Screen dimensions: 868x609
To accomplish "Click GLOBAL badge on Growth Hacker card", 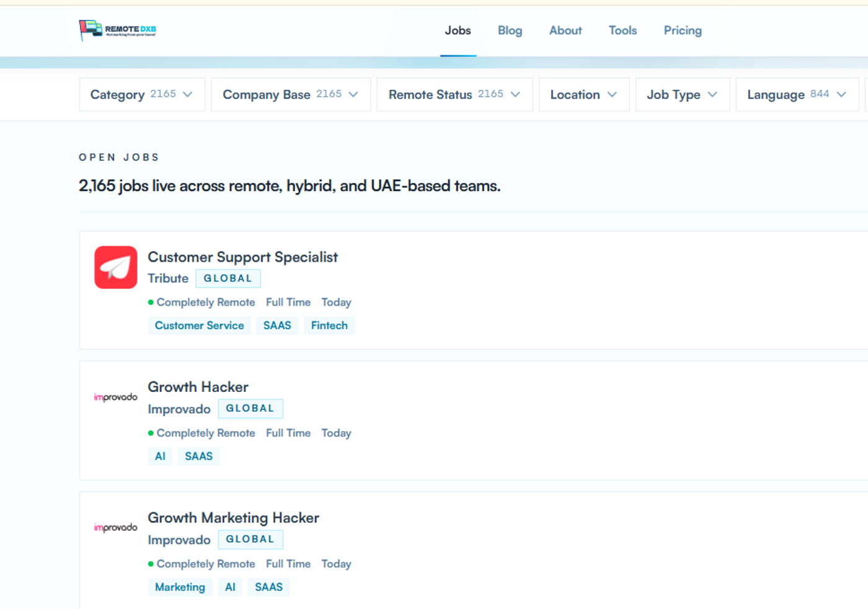I will tap(250, 409).
